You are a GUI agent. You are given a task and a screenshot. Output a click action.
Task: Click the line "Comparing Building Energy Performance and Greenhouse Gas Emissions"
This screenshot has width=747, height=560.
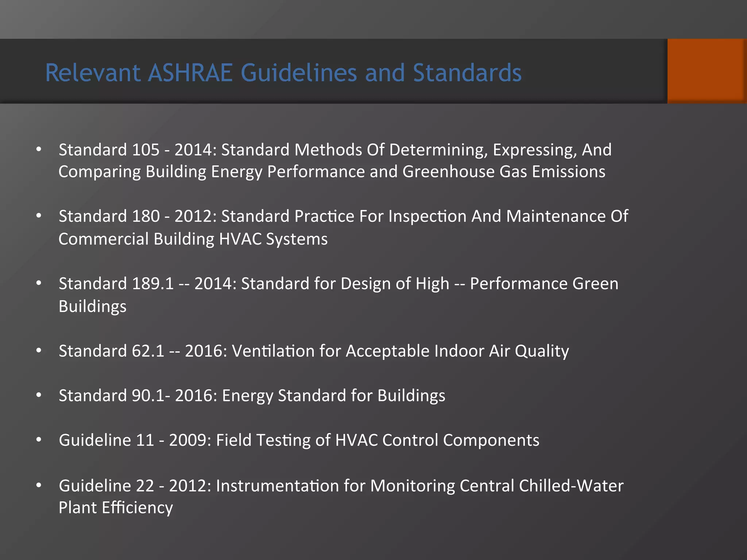coord(332,172)
